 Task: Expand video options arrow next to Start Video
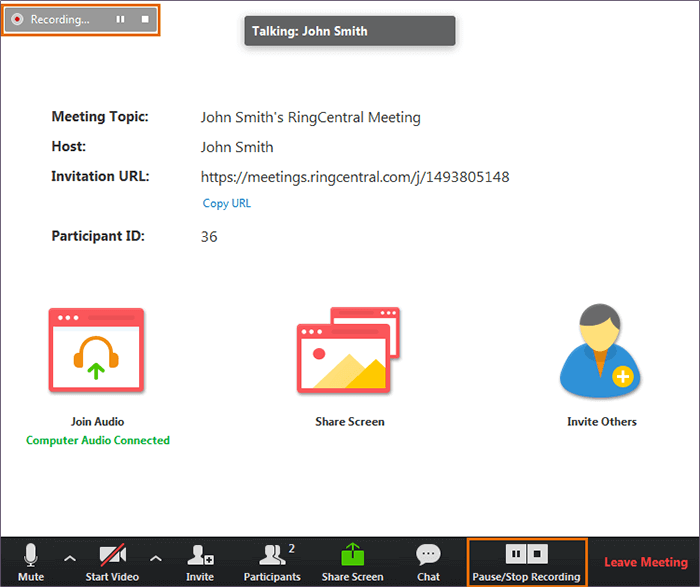pos(155,558)
